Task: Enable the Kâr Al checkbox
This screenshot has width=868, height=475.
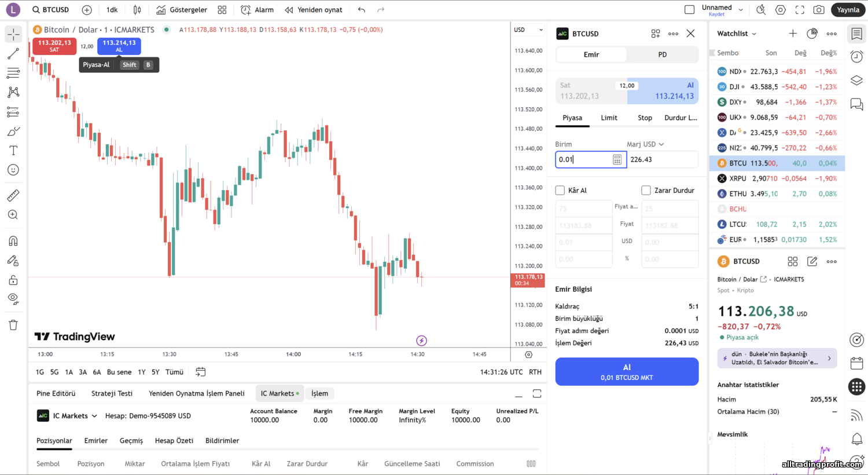Action: click(560, 191)
